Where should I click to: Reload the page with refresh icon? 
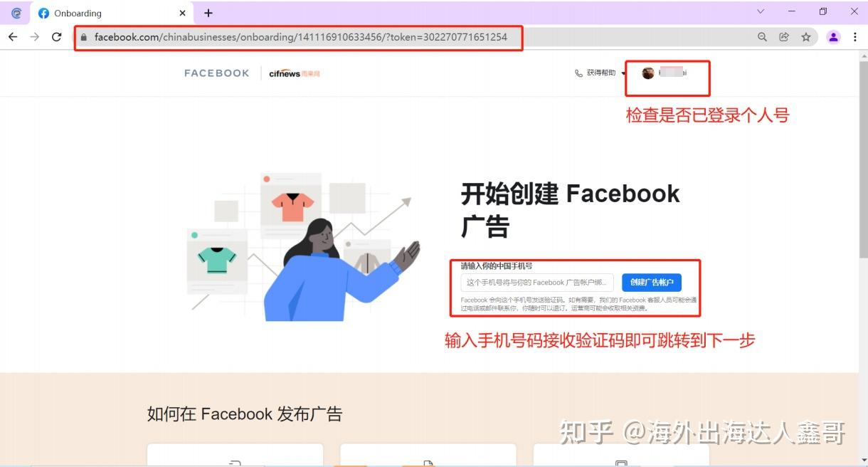click(57, 37)
